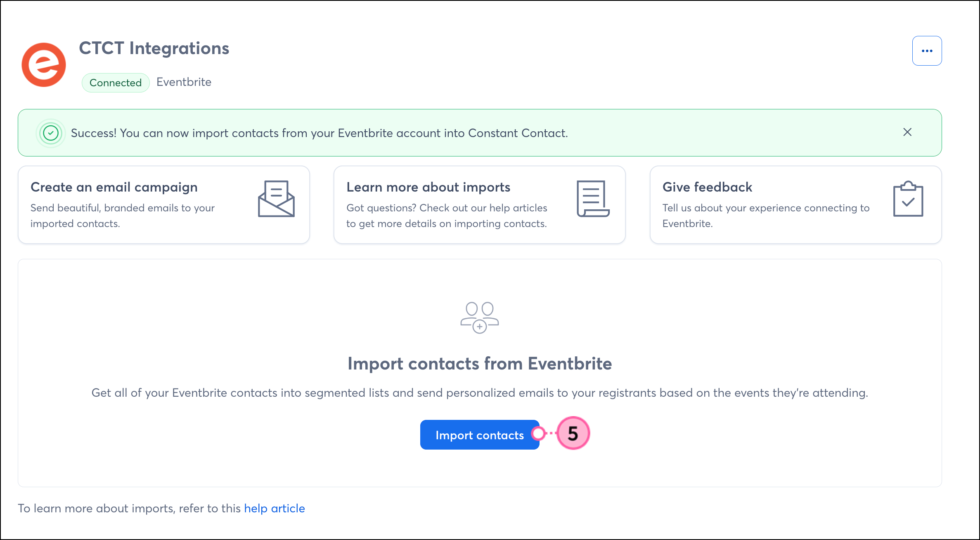The width and height of the screenshot is (980, 540).
Task: Open the help article link
Action: [x=275, y=508]
